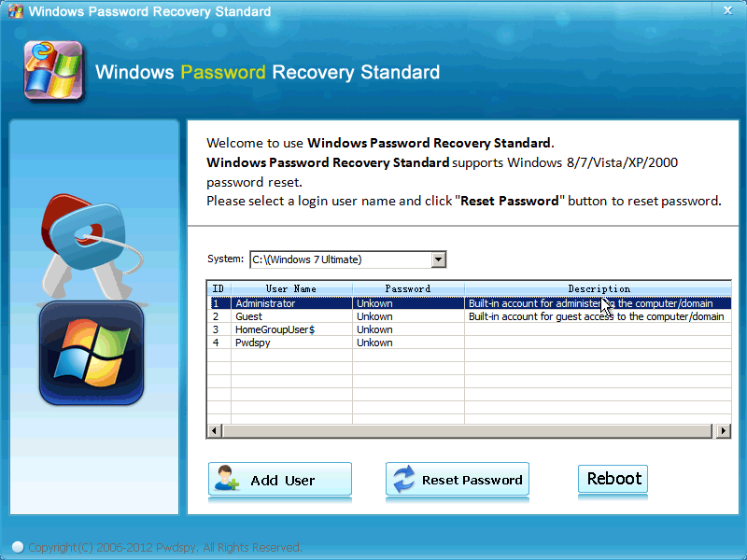
Task: Click the right scroll arrow of user list
Action: 724,430
